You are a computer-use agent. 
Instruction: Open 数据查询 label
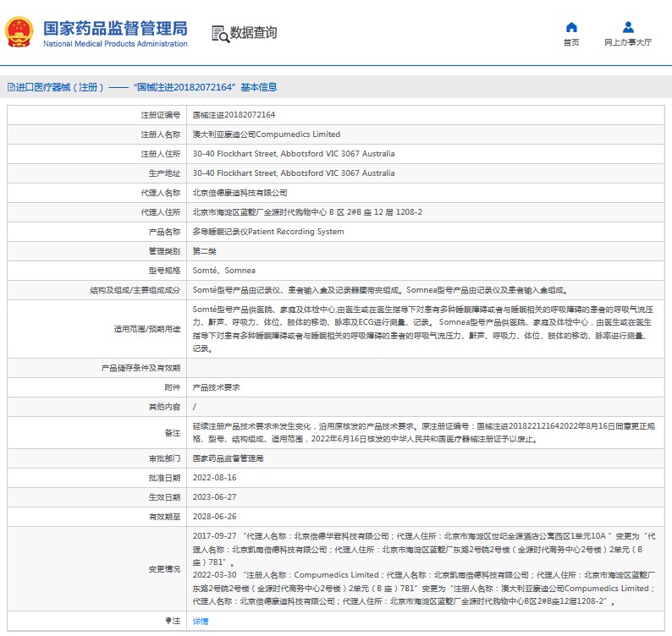coord(253,32)
